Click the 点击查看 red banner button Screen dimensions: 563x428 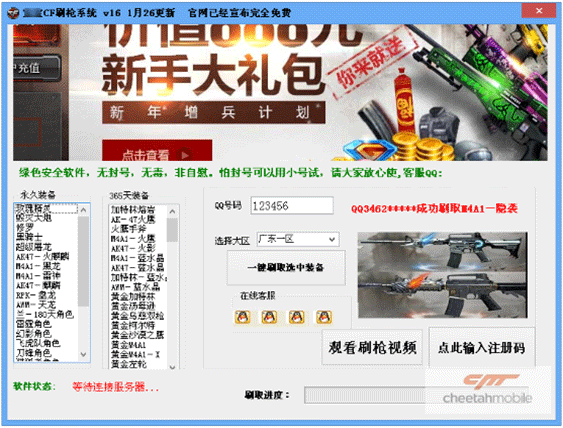157,150
